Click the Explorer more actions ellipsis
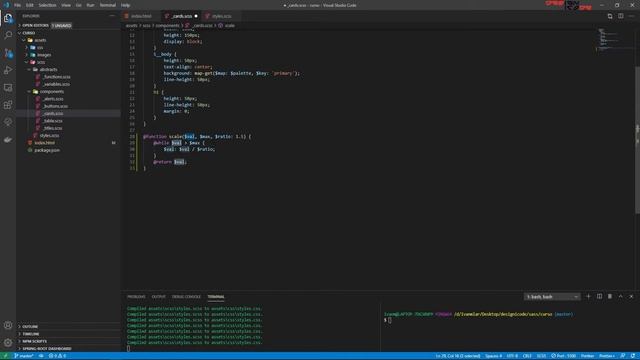This screenshot has height=360, width=640. click(x=112, y=16)
